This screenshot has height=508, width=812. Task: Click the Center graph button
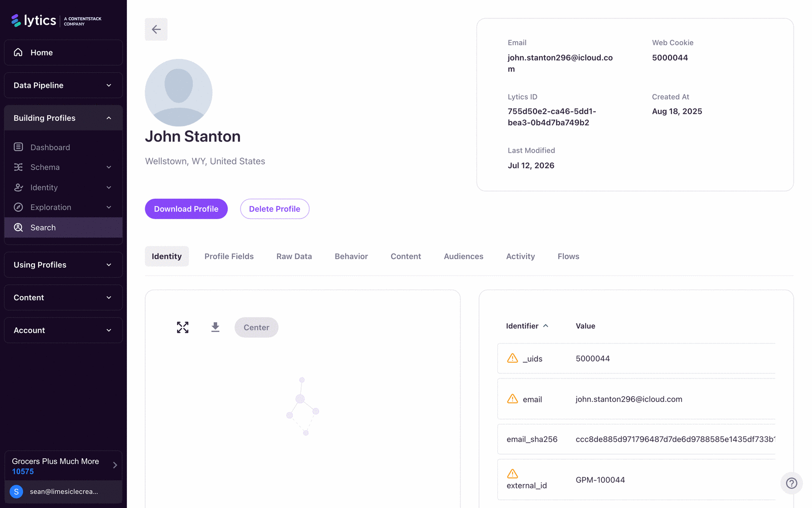click(256, 328)
